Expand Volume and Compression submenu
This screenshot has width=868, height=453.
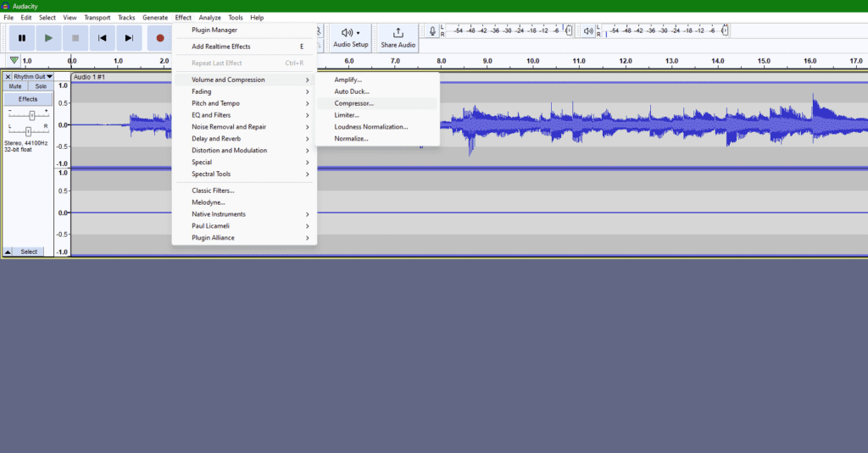point(244,80)
